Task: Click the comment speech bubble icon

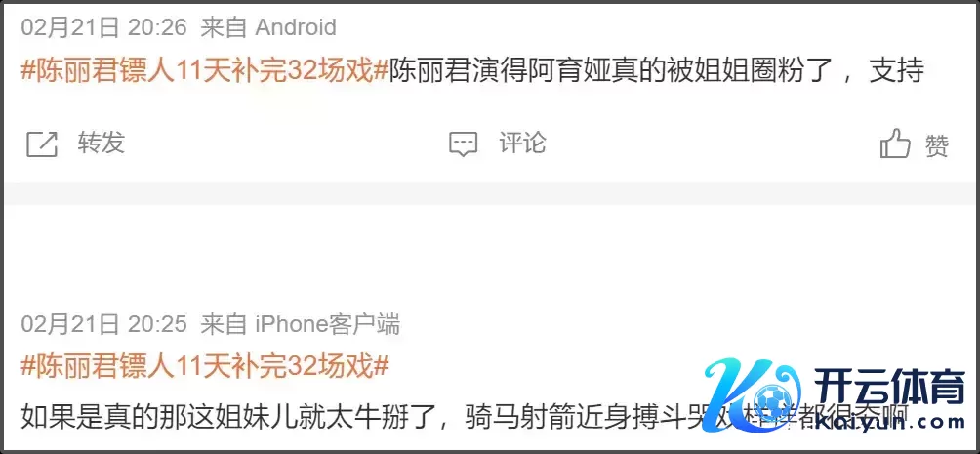Action: coord(463,144)
